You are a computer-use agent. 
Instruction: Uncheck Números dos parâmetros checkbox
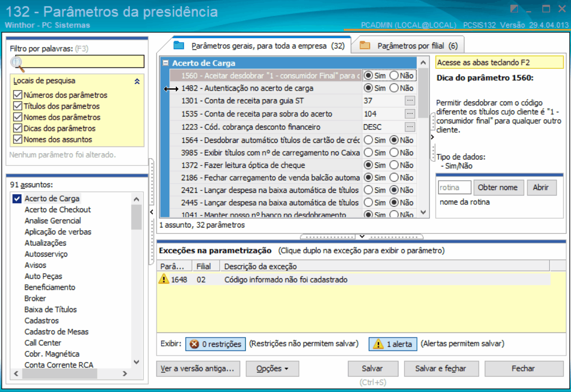18,95
